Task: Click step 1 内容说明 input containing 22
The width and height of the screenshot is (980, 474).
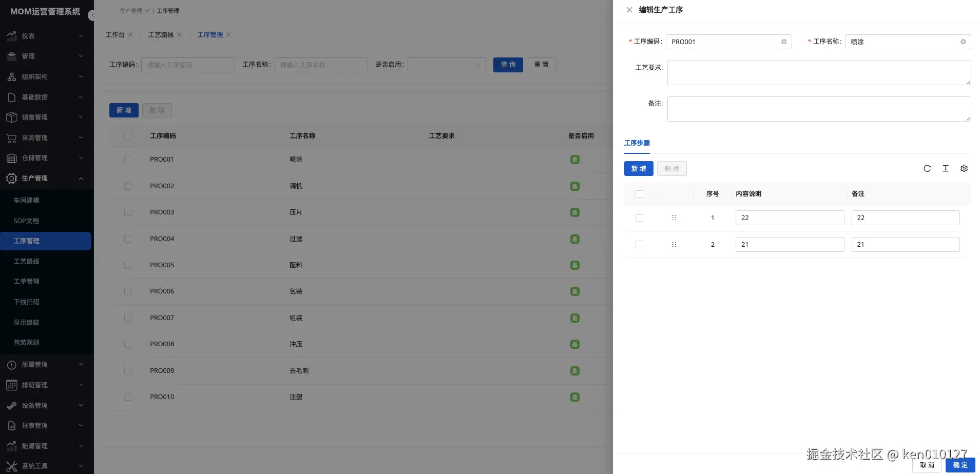Action: (790, 218)
